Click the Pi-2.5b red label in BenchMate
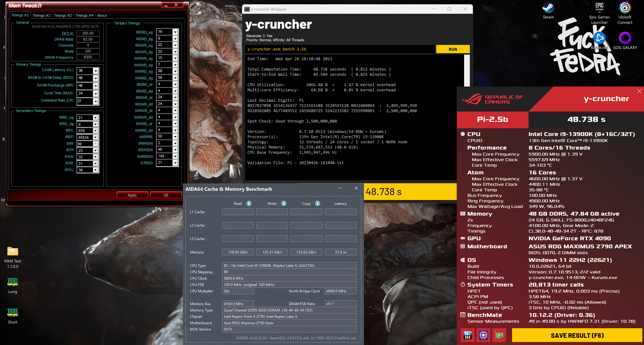 492,119
